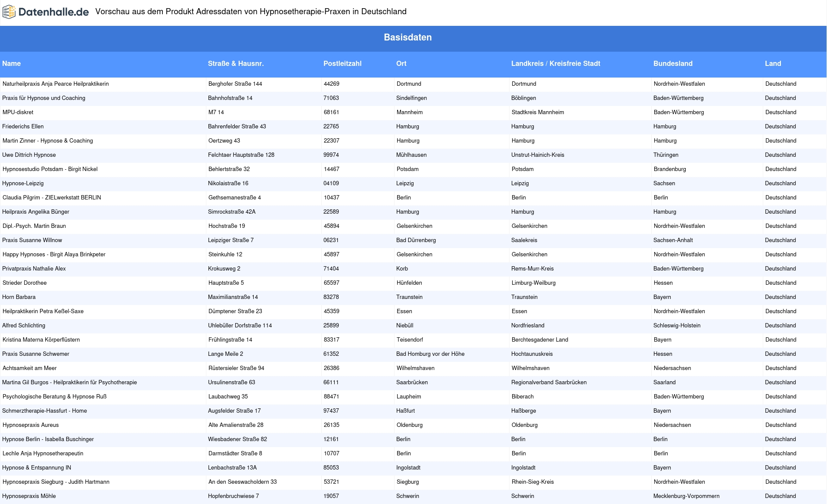Screen dimensions: 827x504
Task: Select city Wilhelmshaven in Ort column
Action: pyautogui.click(x=416, y=368)
